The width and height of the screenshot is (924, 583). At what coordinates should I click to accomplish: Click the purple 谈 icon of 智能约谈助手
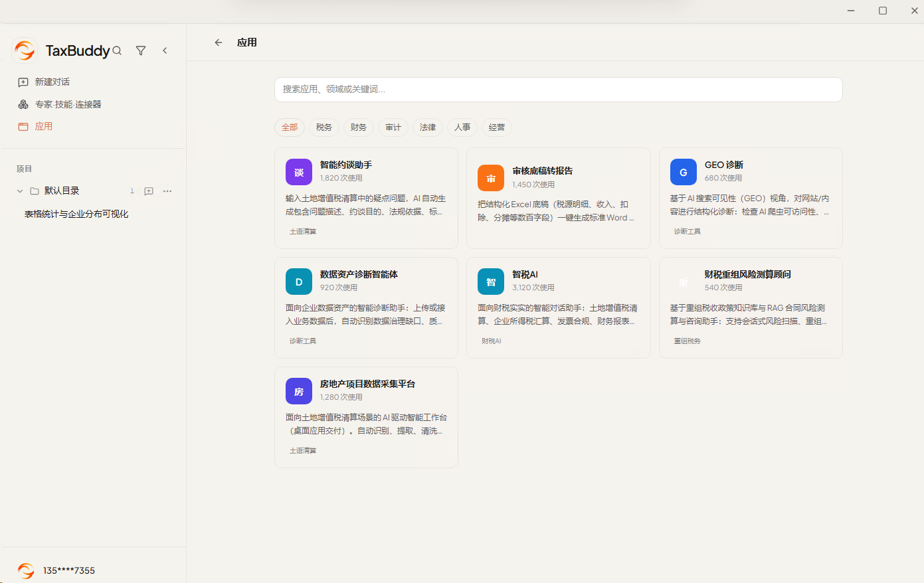tap(299, 172)
